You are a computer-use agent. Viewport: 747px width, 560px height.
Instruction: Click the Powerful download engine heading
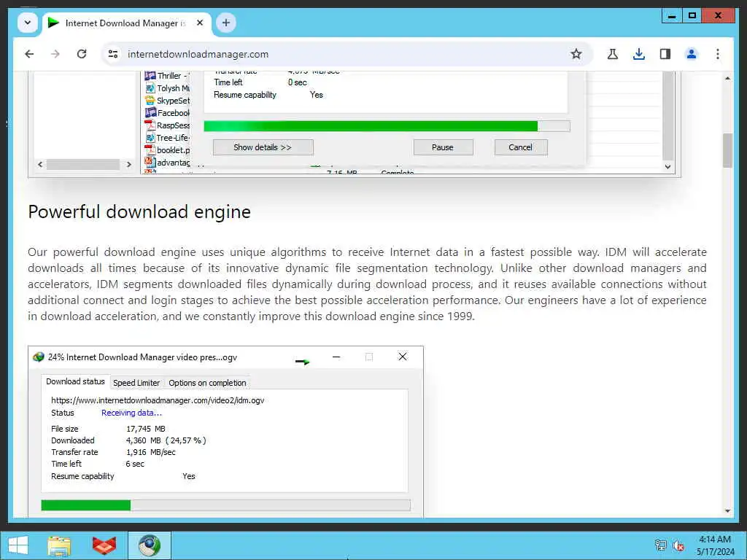pyautogui.click(x=139, y=212)
